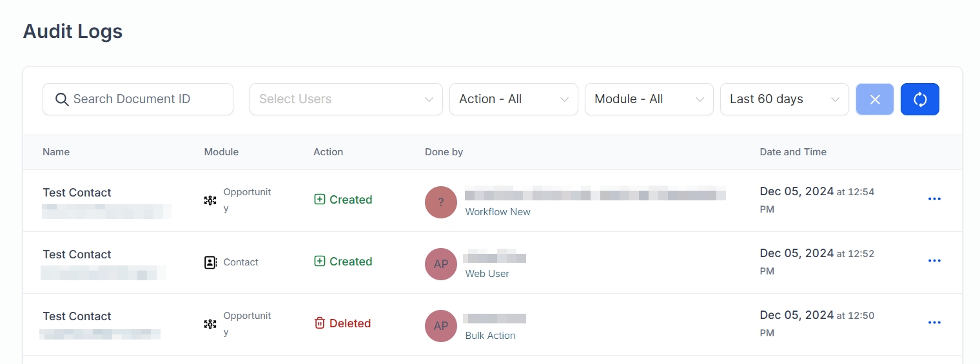Open Test Contact in the Contact module row

(x=77, y=254)
